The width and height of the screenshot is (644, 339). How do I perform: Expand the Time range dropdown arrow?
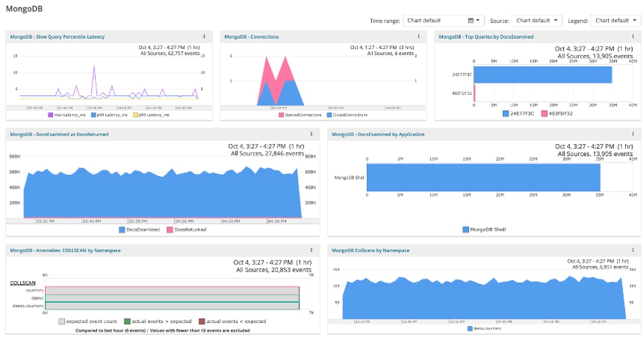coord(478,20)
